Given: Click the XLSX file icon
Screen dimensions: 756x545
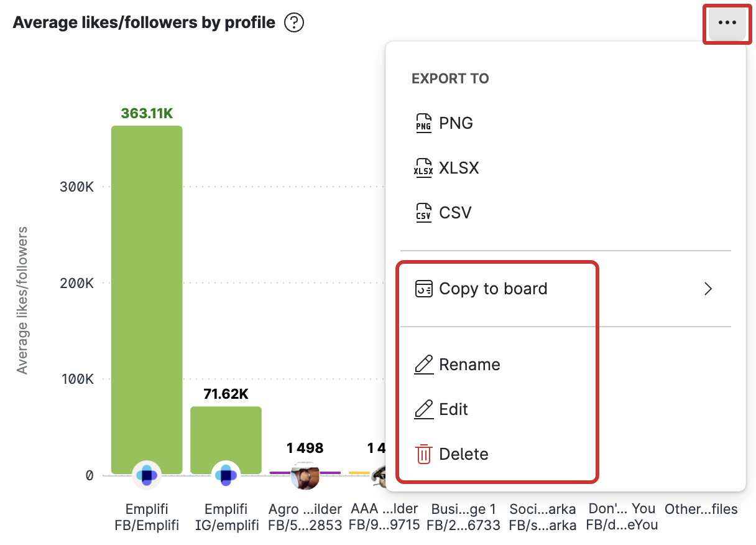Looking at the screenshot, I should coord(423,168).
